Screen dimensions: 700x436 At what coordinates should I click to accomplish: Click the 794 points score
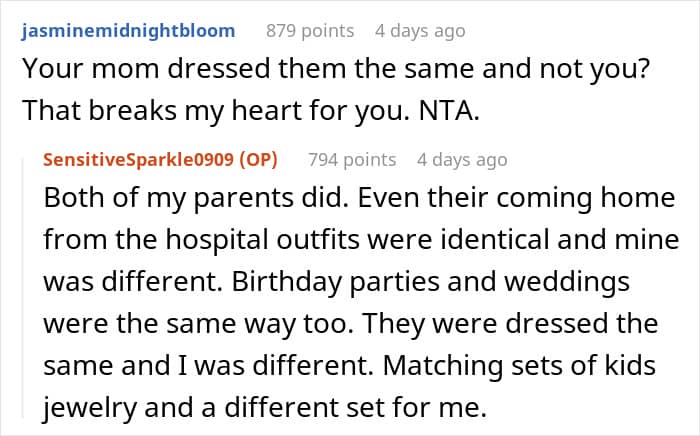click(x=352, y=159)
